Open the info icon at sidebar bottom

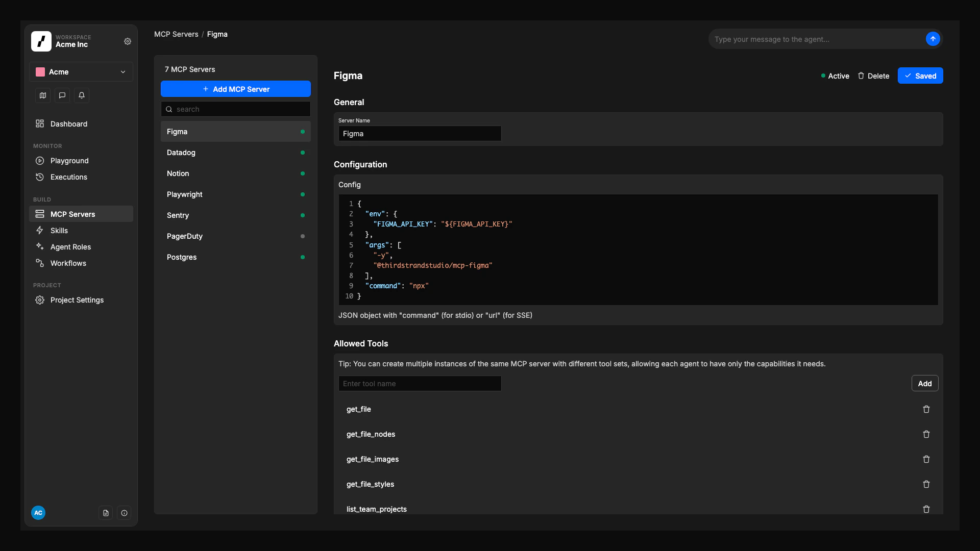124,513
